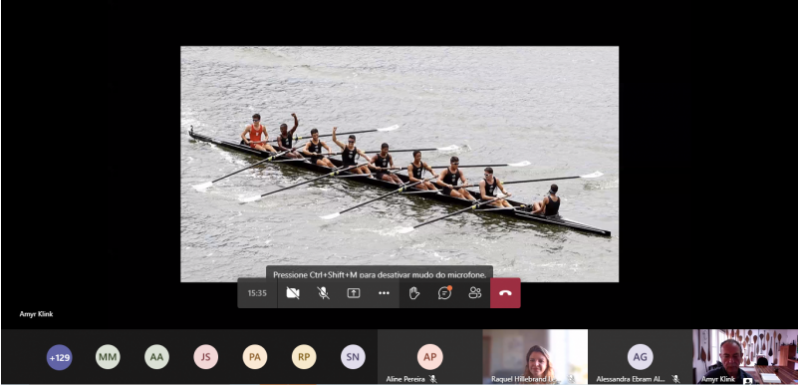Screen dimensions: 800x385
Task: Click the shared rowing team photo
Action: pos(399,164)
